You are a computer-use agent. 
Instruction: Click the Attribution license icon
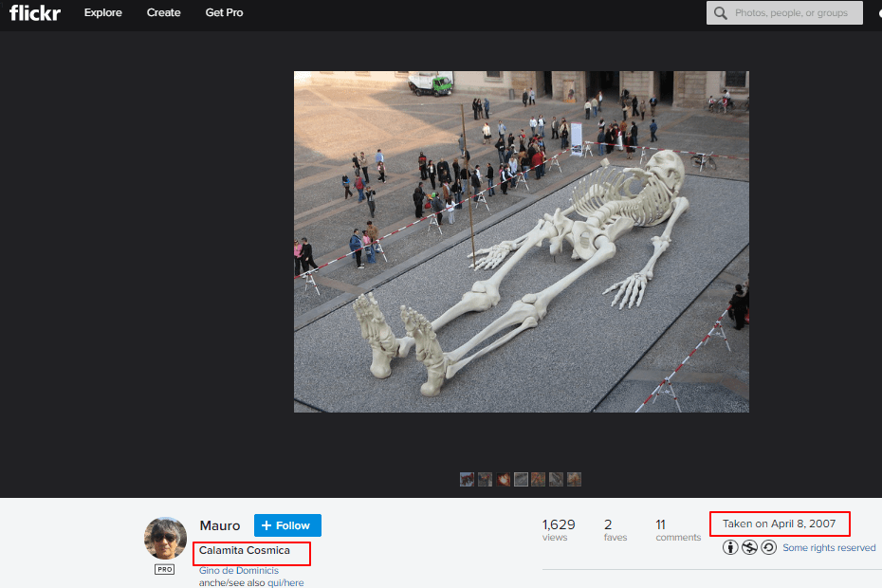click(730, 547)
